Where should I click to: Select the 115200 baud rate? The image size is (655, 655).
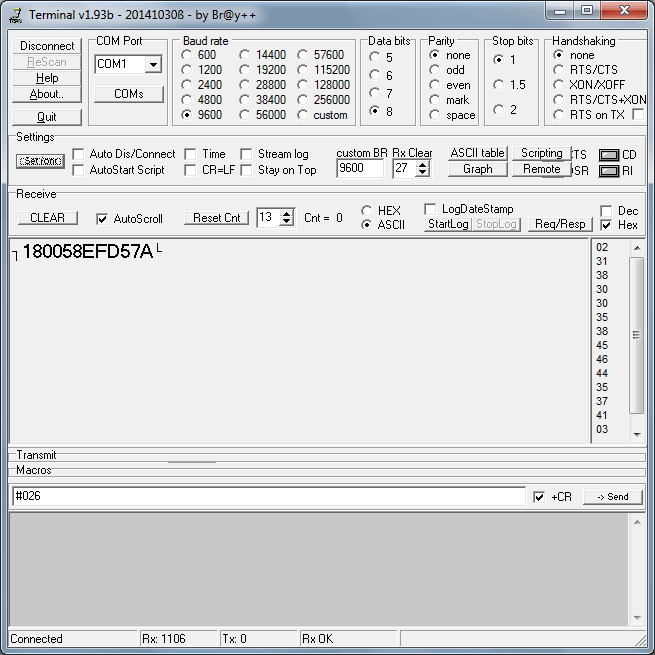[304, 70]
